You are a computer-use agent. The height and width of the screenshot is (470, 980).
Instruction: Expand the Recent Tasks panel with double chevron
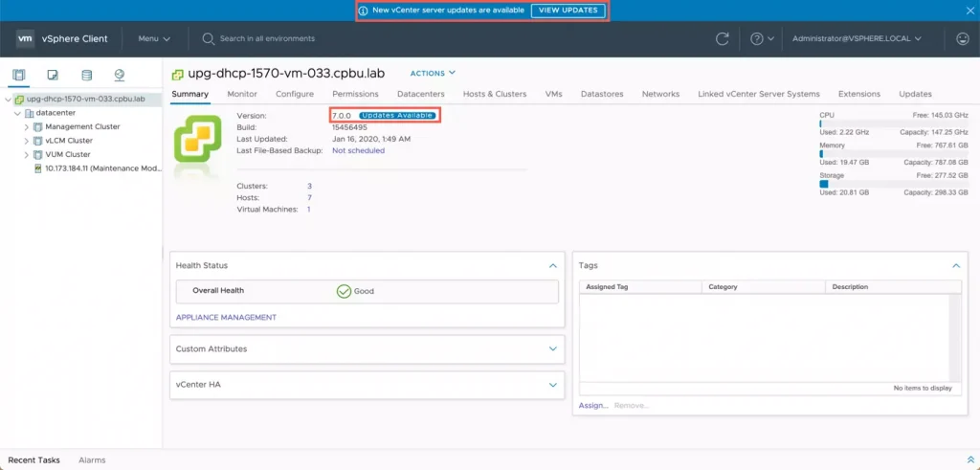click(969, 460)
